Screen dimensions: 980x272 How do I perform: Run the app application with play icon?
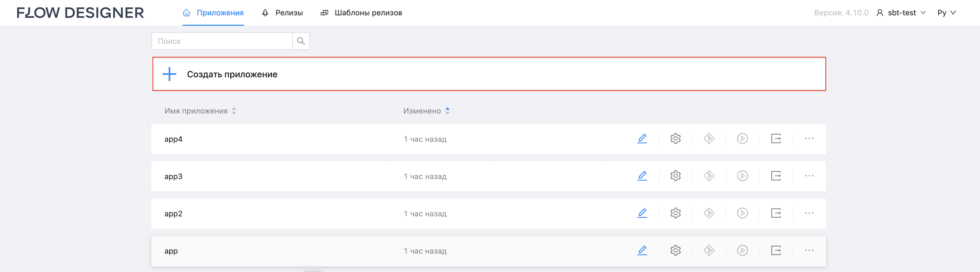[742, 250]
